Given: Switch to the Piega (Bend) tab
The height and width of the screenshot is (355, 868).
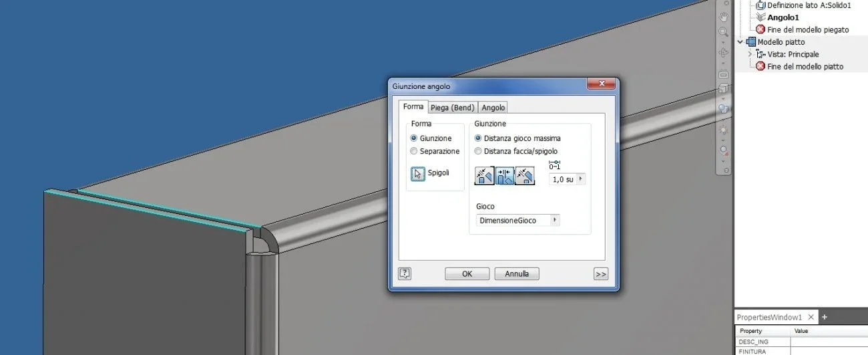Looking at the screenshot, I should point(452,108).
